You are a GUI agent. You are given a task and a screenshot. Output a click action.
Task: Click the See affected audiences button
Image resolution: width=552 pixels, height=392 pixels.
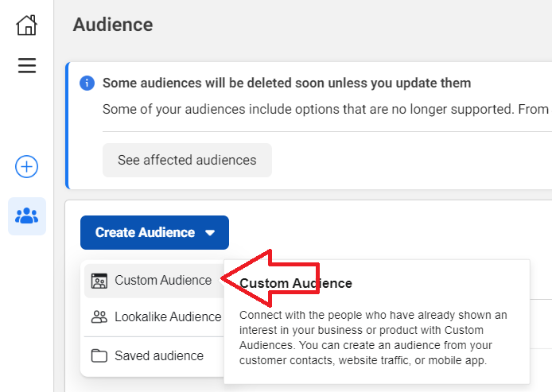[187, 160]
